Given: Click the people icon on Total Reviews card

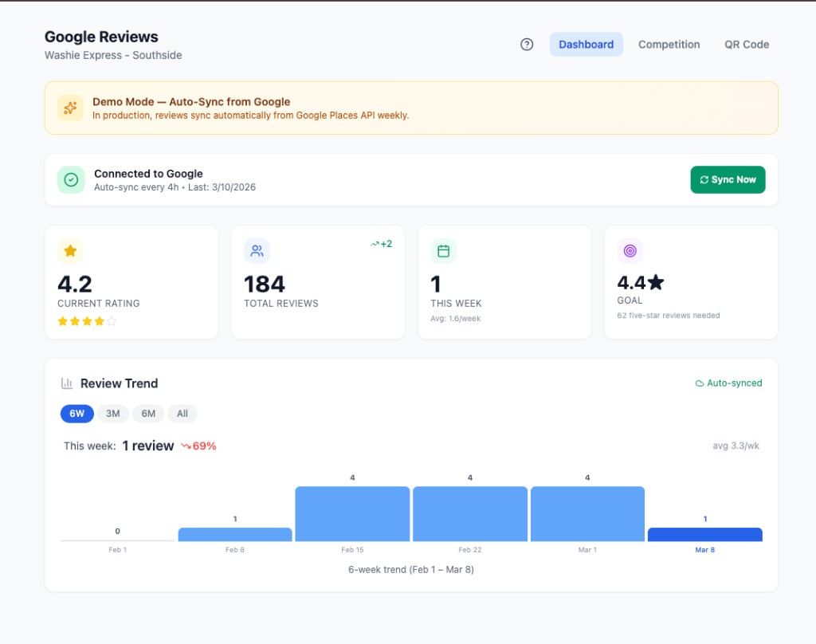Looking at the screenshot, I should pyautogui.click(x=257, y=251).
